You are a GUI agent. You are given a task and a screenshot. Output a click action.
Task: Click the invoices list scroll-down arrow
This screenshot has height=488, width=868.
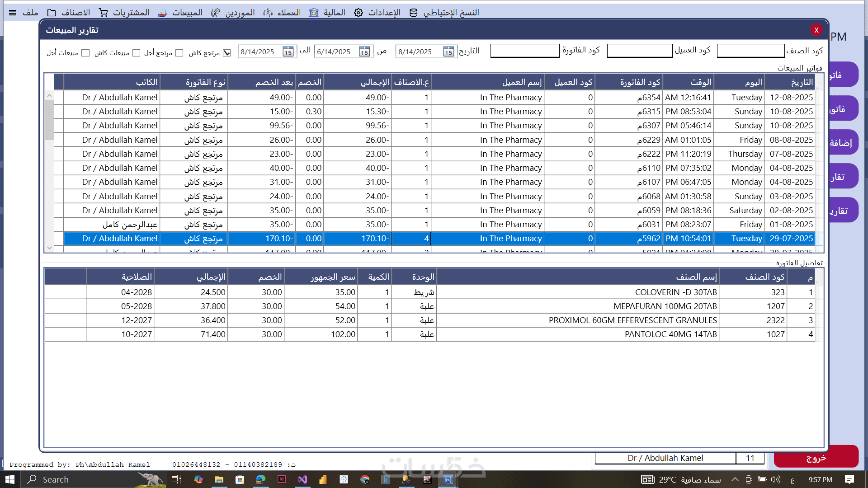click(x=49, y=248)
